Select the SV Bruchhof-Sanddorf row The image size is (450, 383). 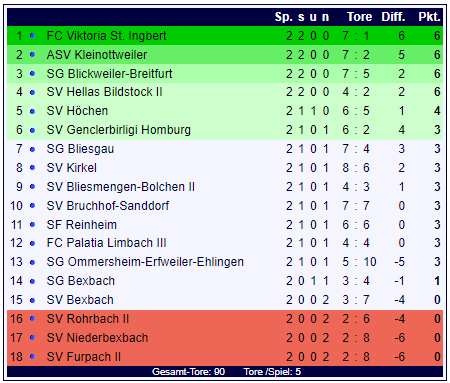point(225,206)
